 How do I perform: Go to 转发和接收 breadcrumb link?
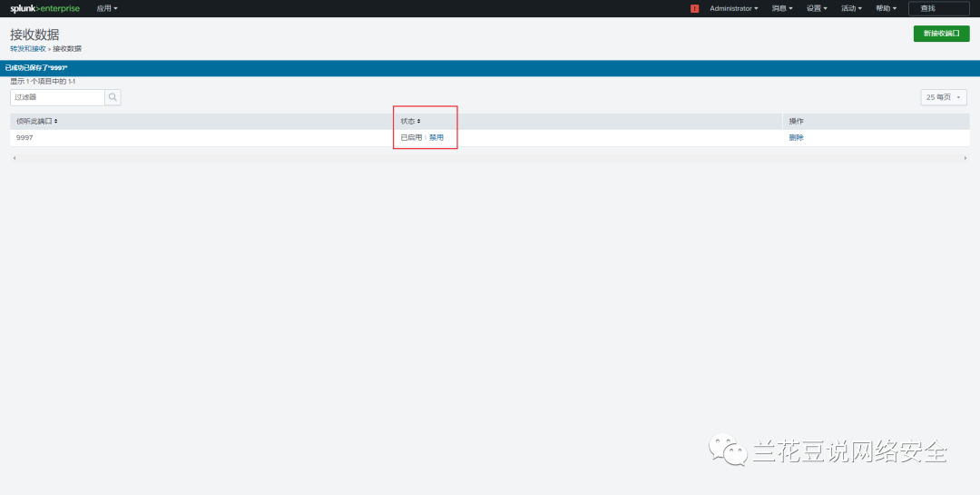click(x=28, y=49)
